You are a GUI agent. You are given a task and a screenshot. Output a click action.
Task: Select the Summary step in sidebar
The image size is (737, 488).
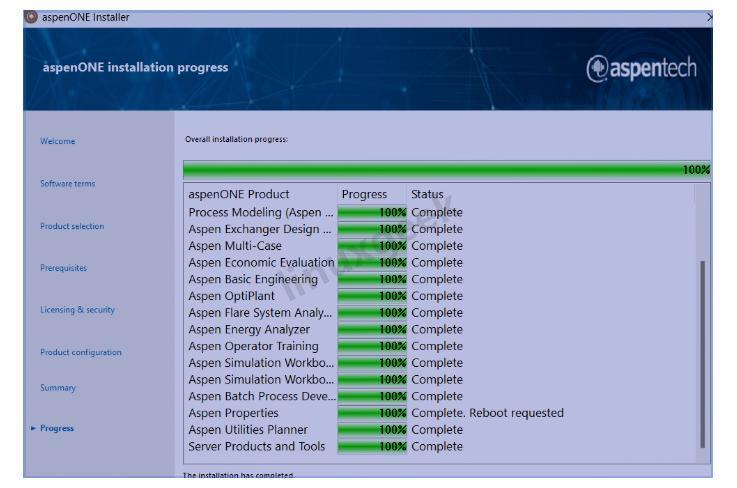click(x=58, y=388)
